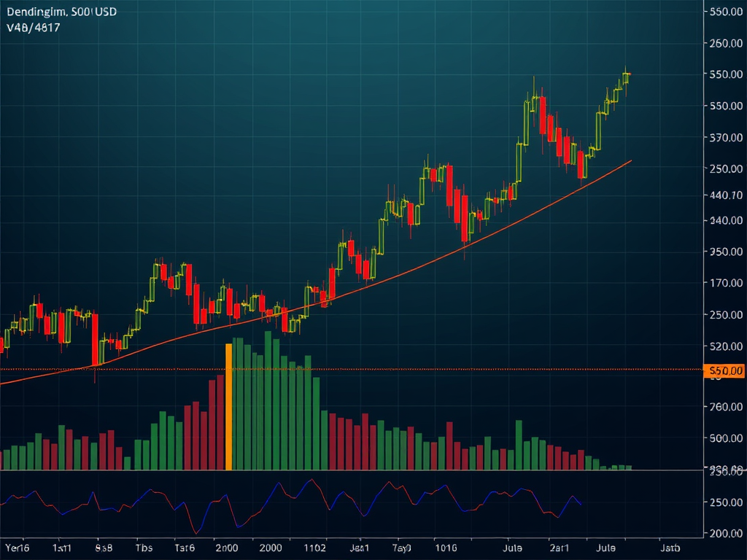Screen dimensions: 747x560
Task: Select the Tbs date on time axis
Action: [x=144, y=547]
